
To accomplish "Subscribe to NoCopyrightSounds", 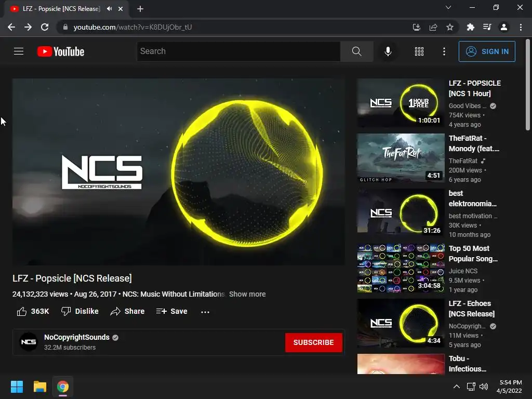I will click(x=313, y=342).
